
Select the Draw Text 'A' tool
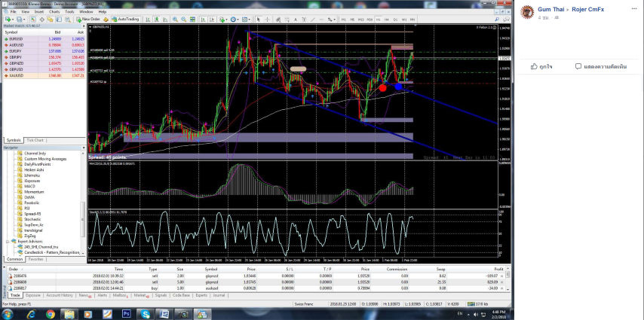tap(296, 19)
